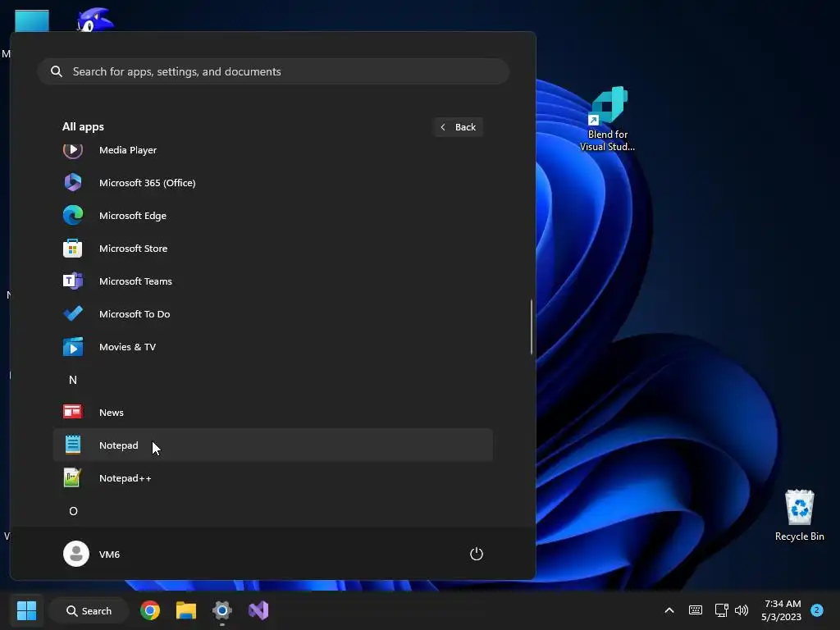Open the Microsoft Edge icon
Viewport: 840px width, 630px height.
(73, 216)
